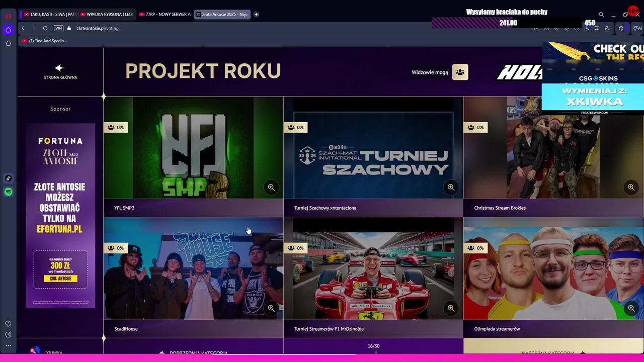Open the browser downloads icon
Screen dimensions: 644x362
[587, 28]
